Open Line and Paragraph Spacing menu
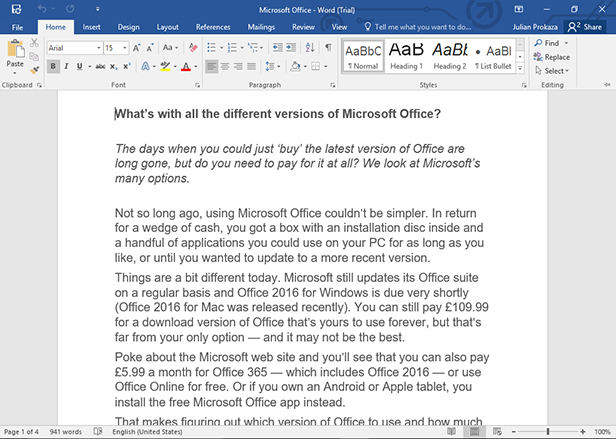Image resolution: width=616 pixels, height=439 pixels. point(272,66)
